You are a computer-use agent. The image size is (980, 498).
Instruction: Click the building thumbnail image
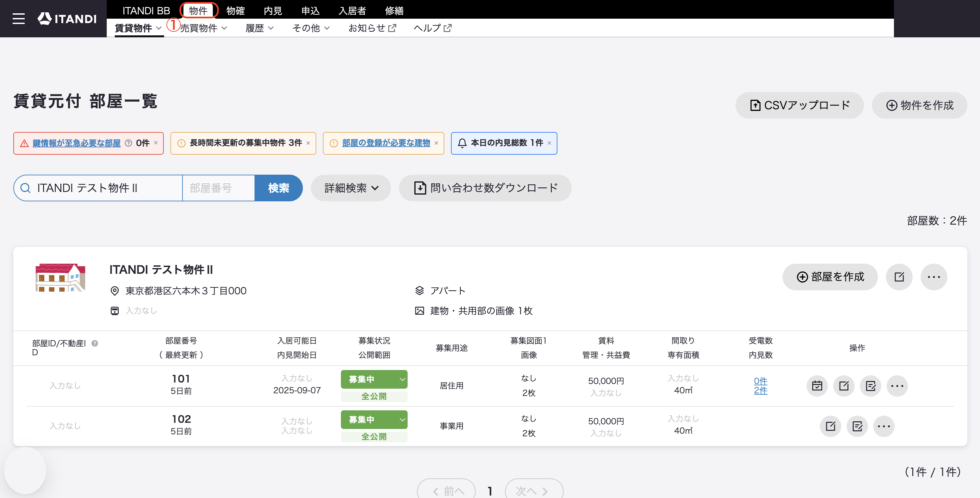(60, 278)
